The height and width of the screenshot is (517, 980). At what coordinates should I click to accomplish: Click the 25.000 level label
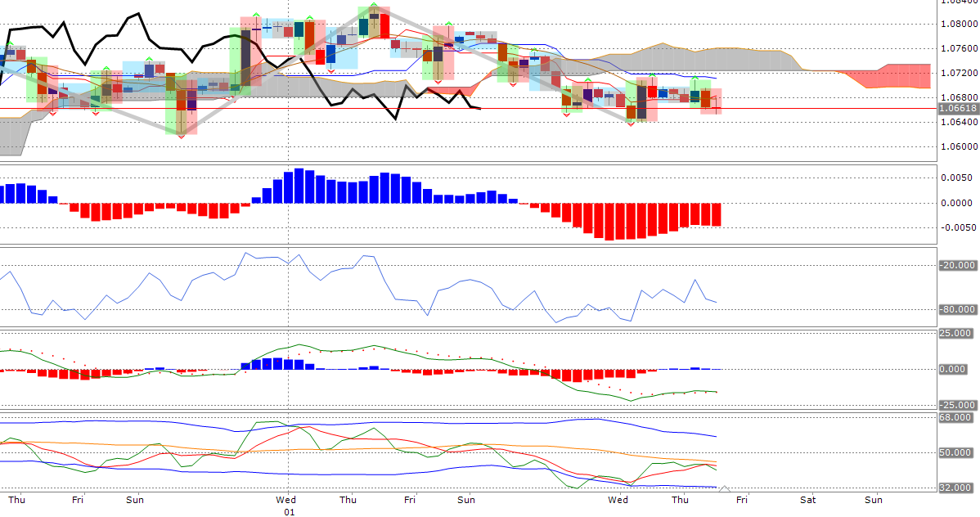[955, 334]
